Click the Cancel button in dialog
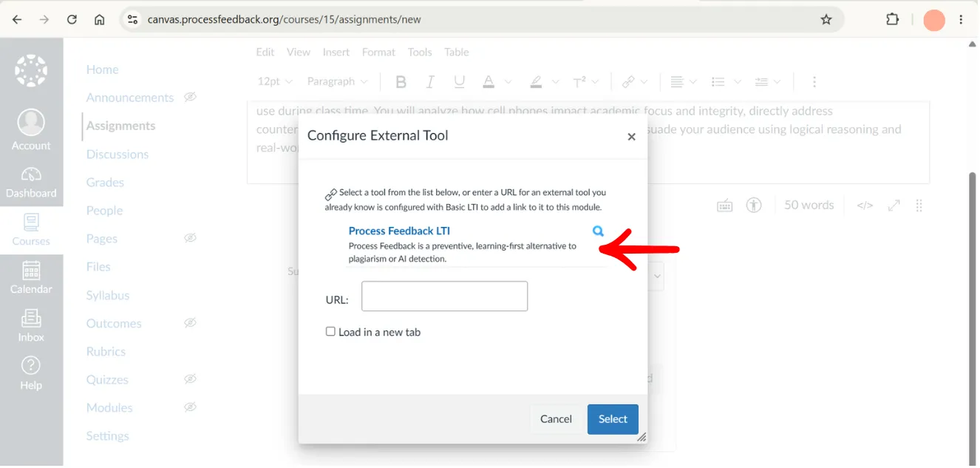 [x=556, y=419]
